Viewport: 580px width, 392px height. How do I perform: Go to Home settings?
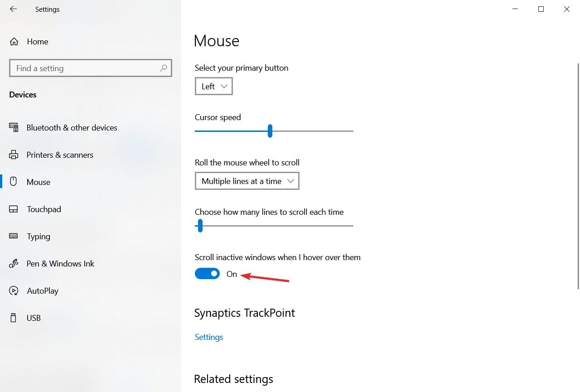point(37,42)
